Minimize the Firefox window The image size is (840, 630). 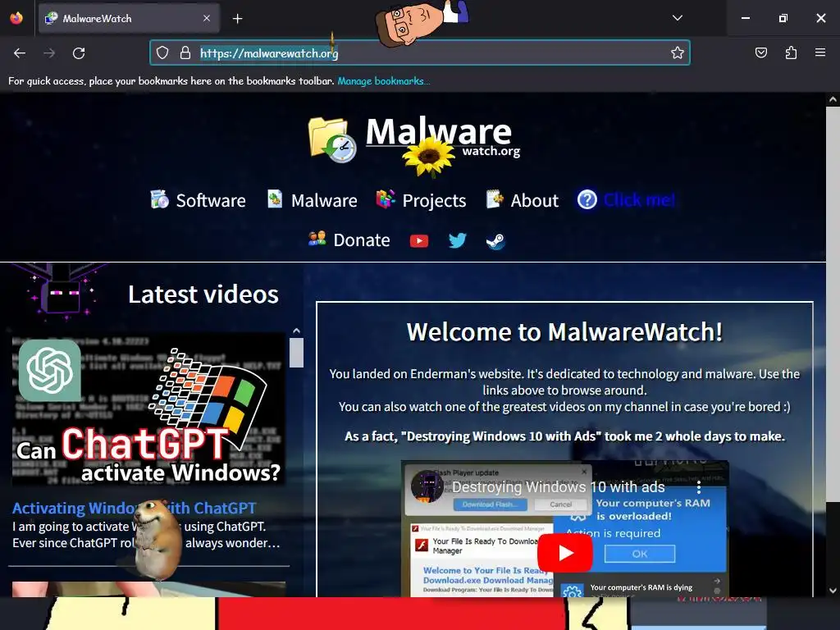coord(745,18)
